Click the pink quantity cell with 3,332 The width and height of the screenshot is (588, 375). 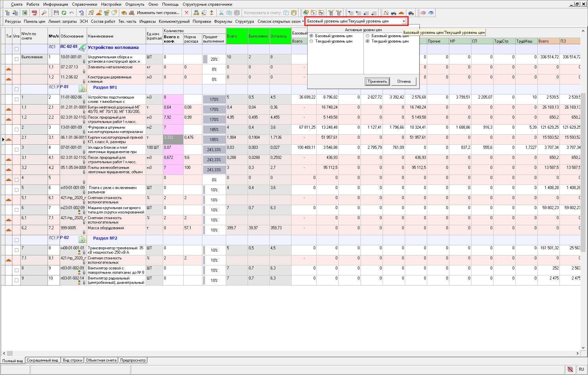(x=173, y=139)
